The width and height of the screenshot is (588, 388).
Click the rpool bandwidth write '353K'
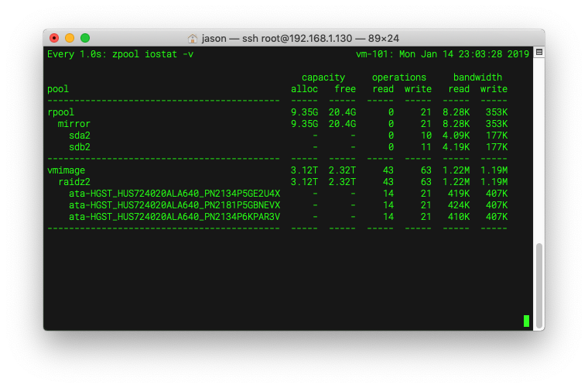[497, 112]
